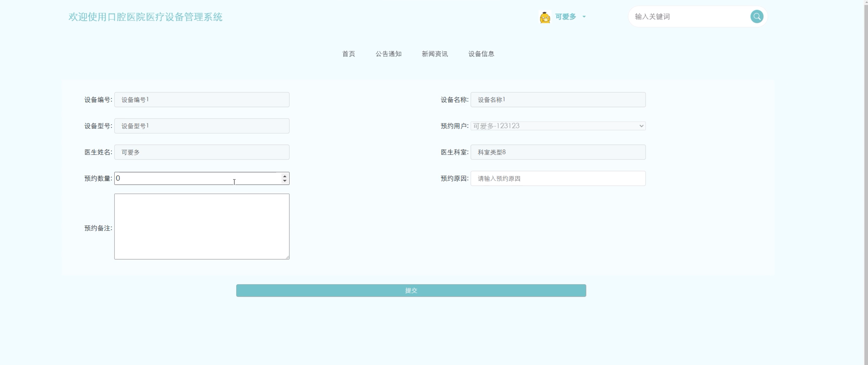Go to 首页 navigation item
Screen dimensions: 868x365
point(348,54)
